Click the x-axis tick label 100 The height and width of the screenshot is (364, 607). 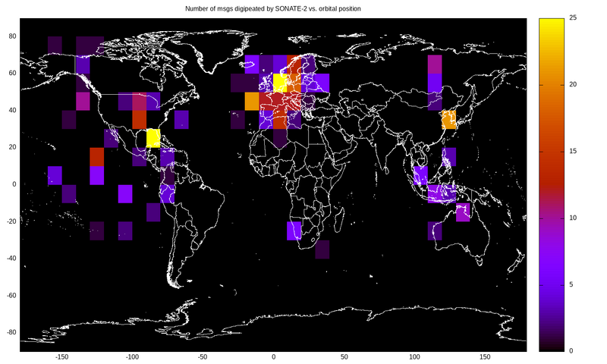414,356
